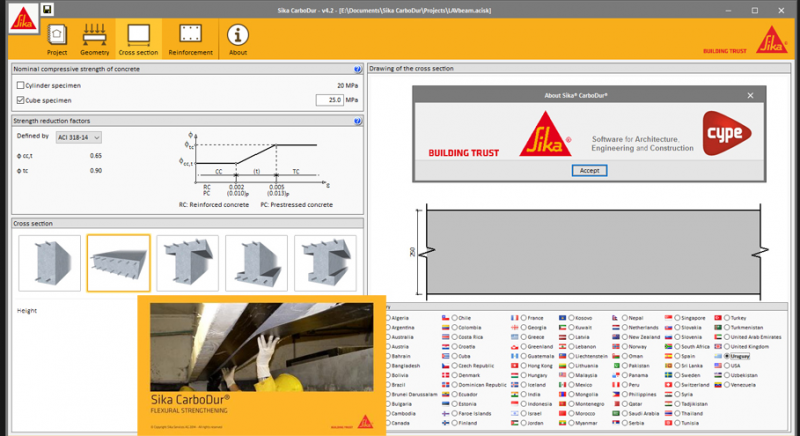Viewport: 800px width, 436px height.
Task: Select the rectangular beam cross section thumbnail
Action: (49, 263)
